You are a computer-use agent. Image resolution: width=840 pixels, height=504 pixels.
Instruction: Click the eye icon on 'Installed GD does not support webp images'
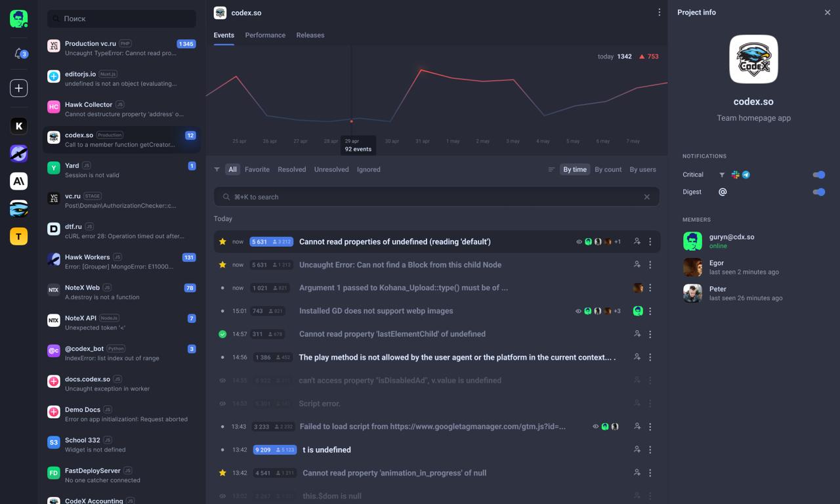[579, 311]
